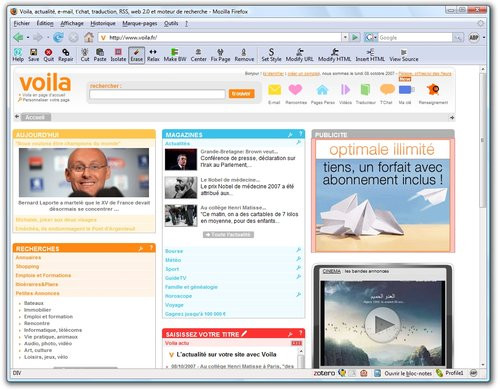Click the orange Trouver search button
Image resolution: width=500 pixels, height=391 pixels.
click(242, 94)
